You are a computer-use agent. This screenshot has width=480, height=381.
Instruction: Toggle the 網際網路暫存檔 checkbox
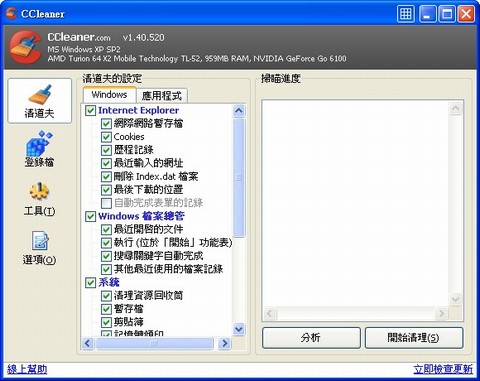click(x=106, y=124)
